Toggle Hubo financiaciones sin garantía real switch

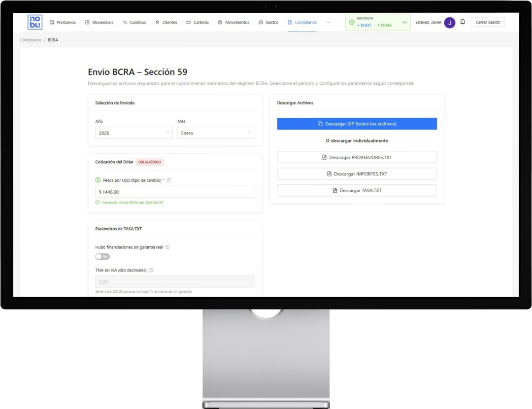pos(102,256)
